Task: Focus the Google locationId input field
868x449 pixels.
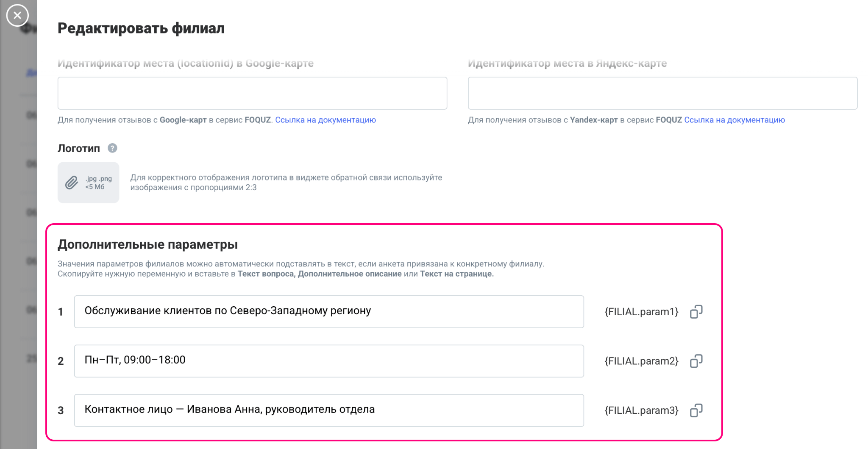Action: pyautogui.click(x=252, y=93)
